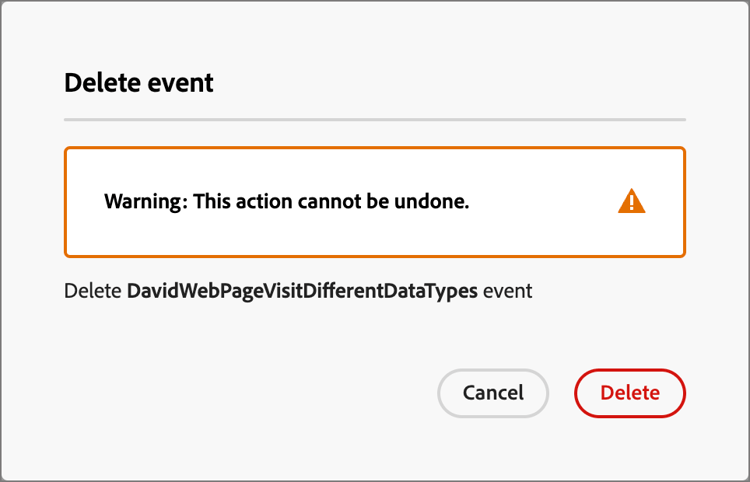Image resolution: width=750 pixels, height=482 pixels.
Task: Click the word "Warning:" in the banner
Action: (145, 202)
